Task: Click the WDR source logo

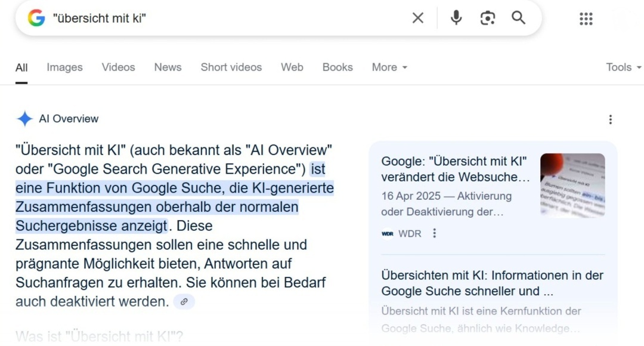Action: click(388, 233)
